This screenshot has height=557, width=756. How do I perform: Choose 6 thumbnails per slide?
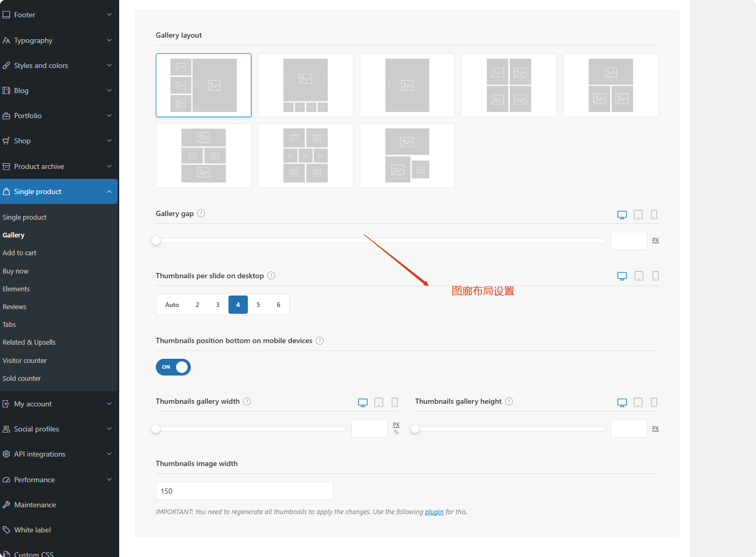(278, 305)
